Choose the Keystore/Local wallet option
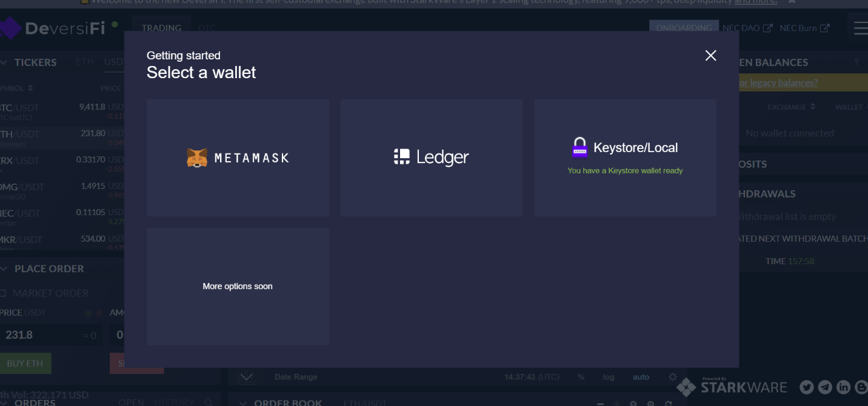The width and height of the screenshot is (868, 406). 625,158
